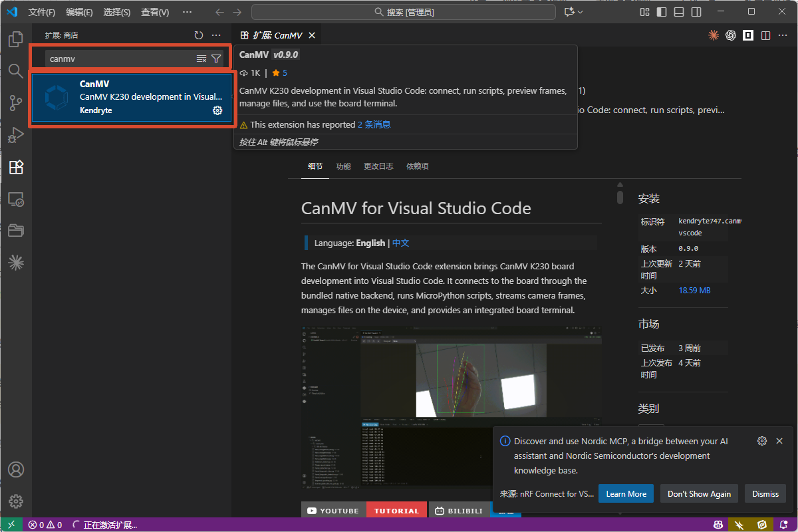Click the command center search box
The width and height of the screenshot is (798, 532).
coord(404,12)
